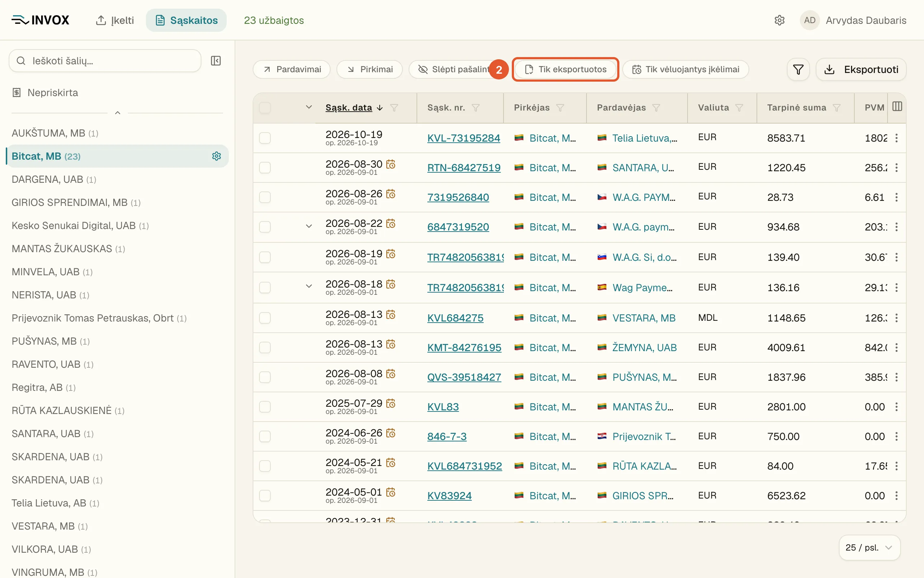Click filter icon on Sąsk. data column

click(394, 108)
